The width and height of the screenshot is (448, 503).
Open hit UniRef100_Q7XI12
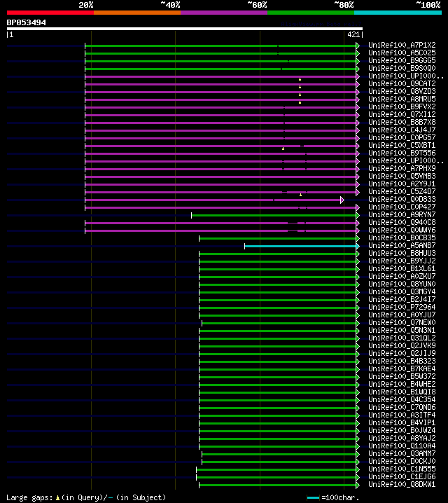tap(402, 114)
